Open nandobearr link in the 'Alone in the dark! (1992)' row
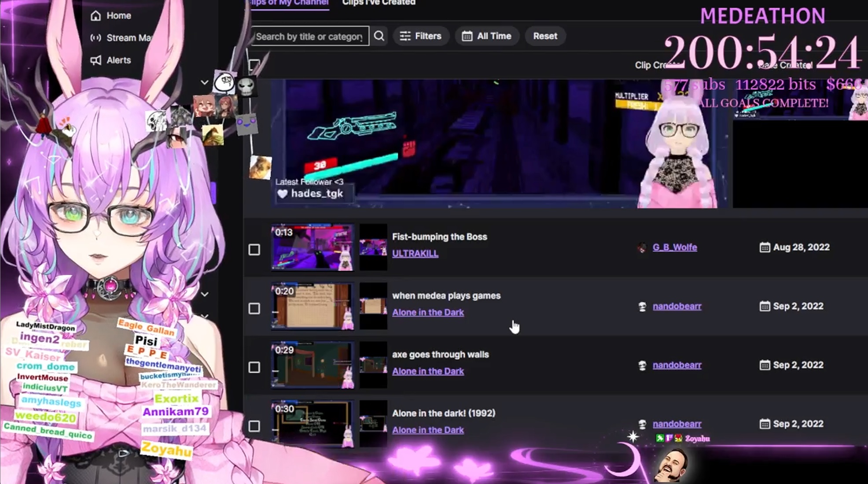 (x=677, y=424)
